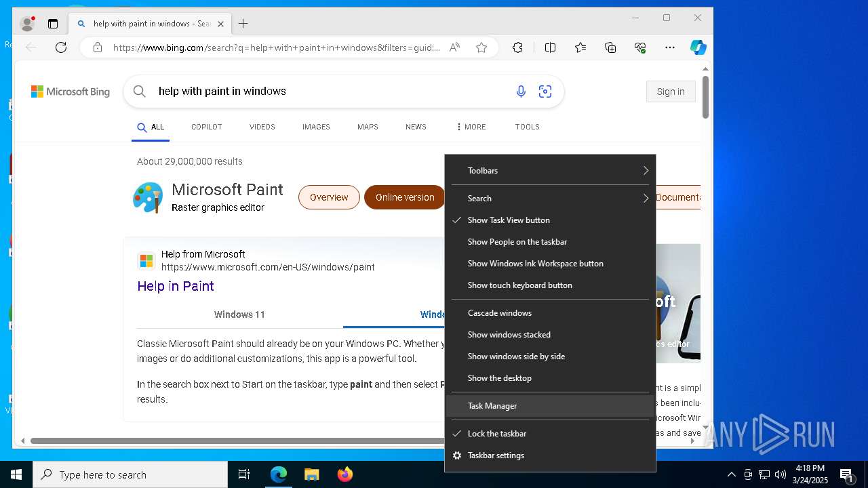868x488 pixels.
Task: Open the Copilot sidebar icon
Action: pyautogui.click(x=698, y=47)
